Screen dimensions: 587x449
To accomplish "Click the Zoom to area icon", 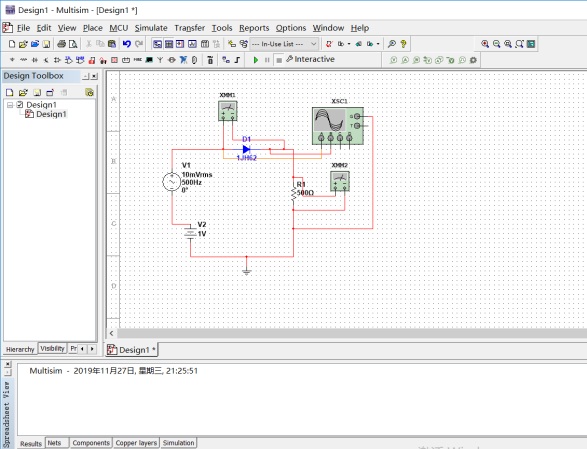I will click(x=508, y=44).
